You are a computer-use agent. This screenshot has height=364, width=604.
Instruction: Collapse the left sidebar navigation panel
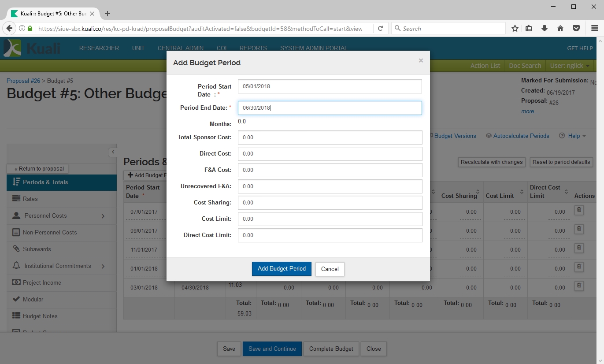pos(112,152)
